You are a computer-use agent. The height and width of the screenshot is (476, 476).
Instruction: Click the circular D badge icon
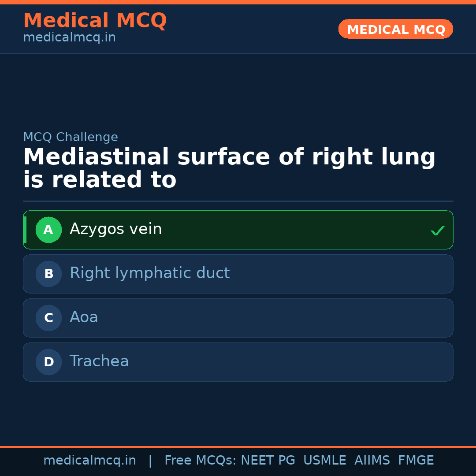click(x=48, y=362)
